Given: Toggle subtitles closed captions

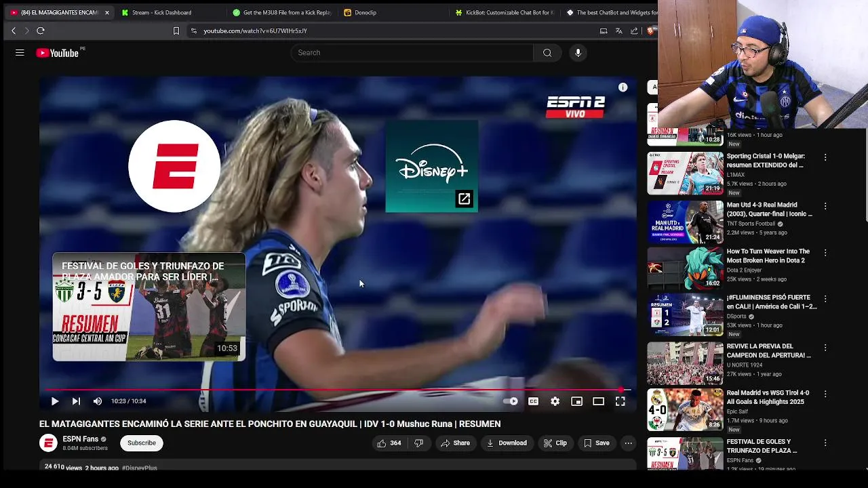Looking at the screenshot, I should tap(534, 401).
